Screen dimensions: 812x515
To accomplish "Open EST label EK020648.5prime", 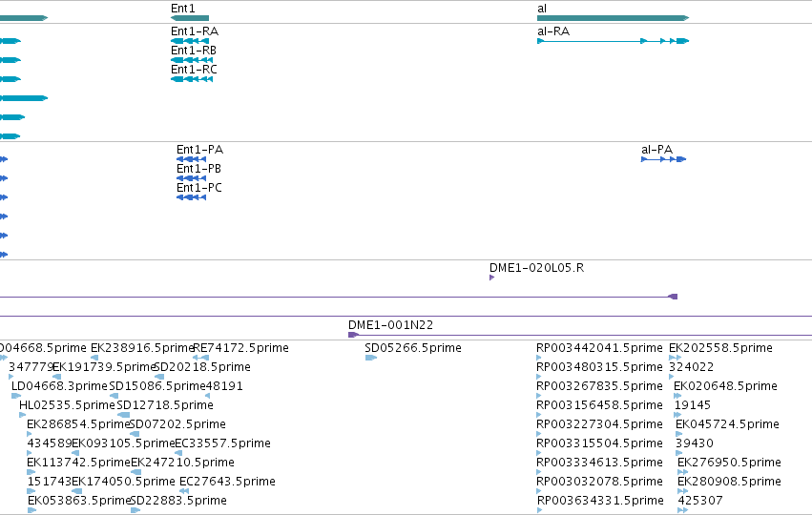I will click(725, 386).
